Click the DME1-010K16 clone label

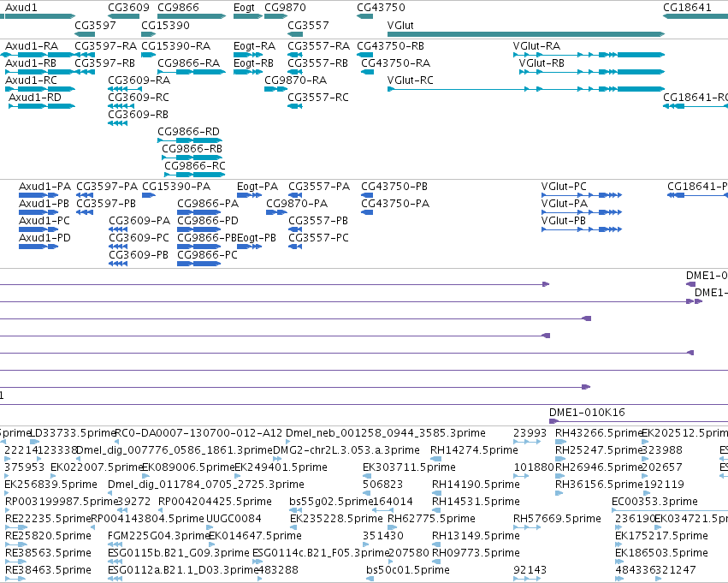point(587,412)
